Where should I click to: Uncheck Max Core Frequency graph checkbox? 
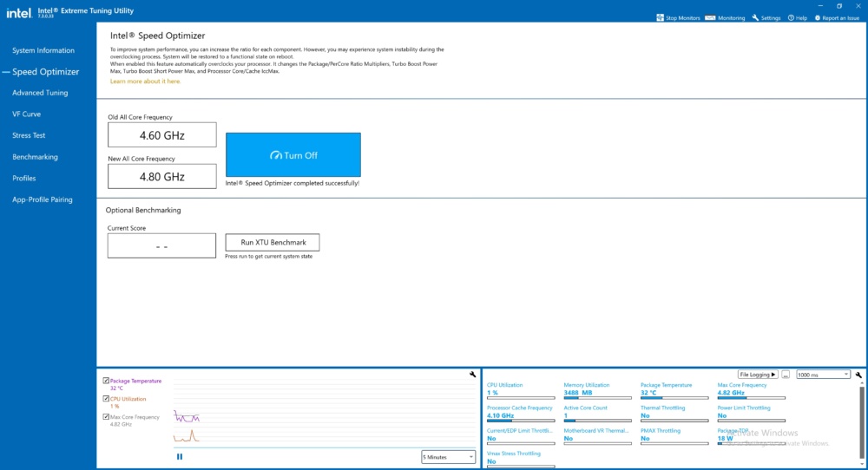pyautogui.click(x=106, y=417)
